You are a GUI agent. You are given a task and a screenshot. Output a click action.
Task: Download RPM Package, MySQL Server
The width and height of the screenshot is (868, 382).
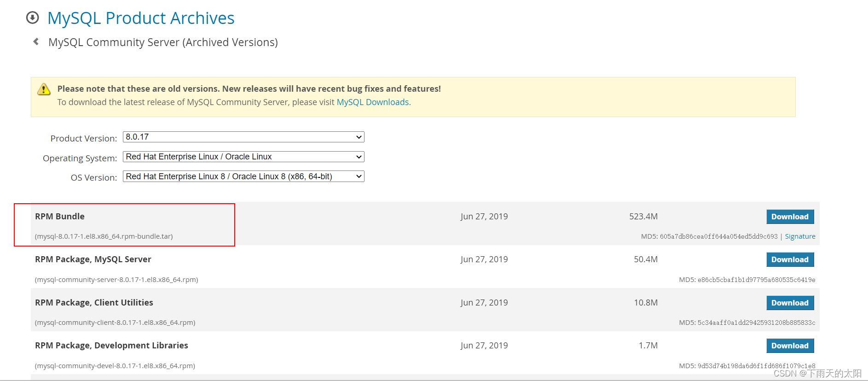coord(790,259)
